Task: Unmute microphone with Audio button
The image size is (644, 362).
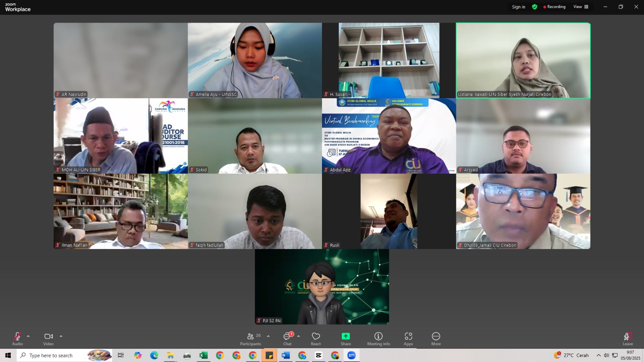Action: (x=17, y=338)
